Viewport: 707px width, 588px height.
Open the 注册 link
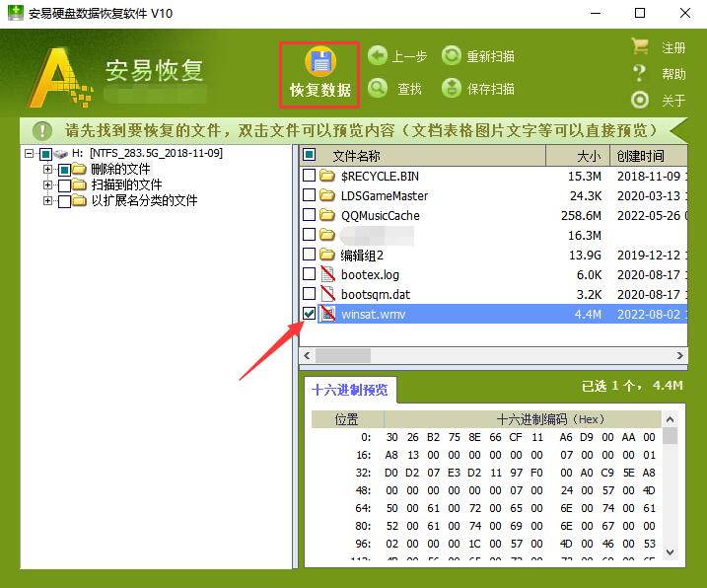coord(673,47)
